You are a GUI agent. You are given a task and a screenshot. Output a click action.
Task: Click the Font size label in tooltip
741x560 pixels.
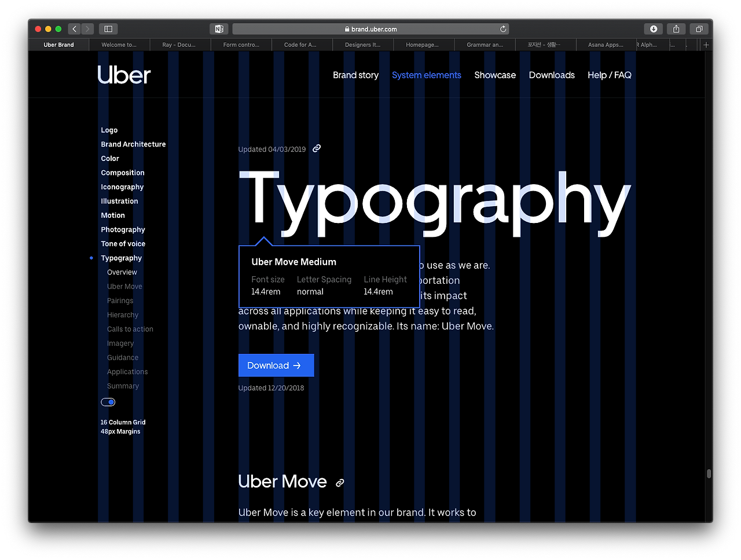click(x=268, y=280)
